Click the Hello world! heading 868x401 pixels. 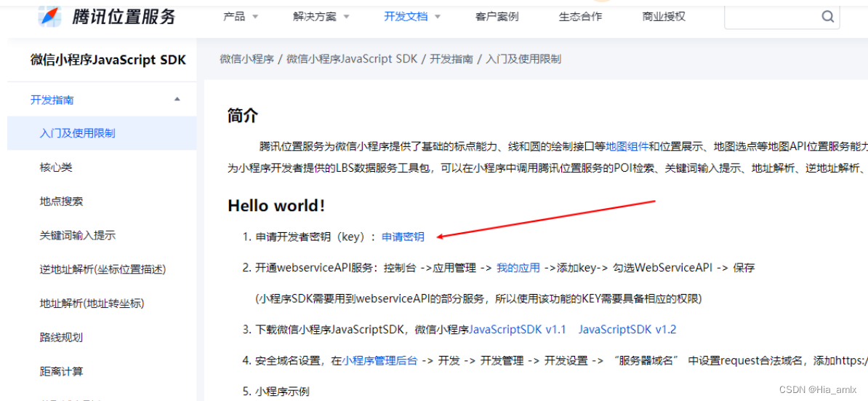pos(276,205)
